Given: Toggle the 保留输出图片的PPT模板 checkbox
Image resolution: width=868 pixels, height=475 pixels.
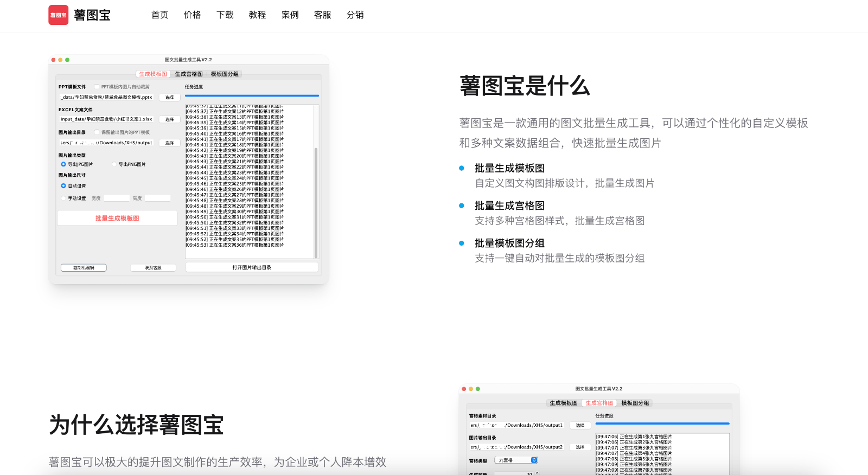Looking at the screenshot, I should (x=97, y=132).
